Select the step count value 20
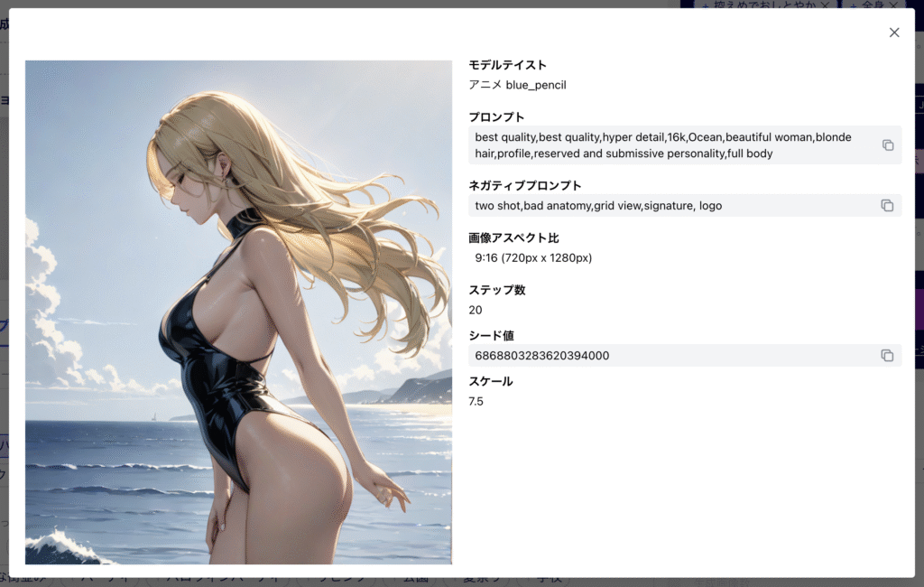Screen dimensions: 924x587 [x=476, y=310]
